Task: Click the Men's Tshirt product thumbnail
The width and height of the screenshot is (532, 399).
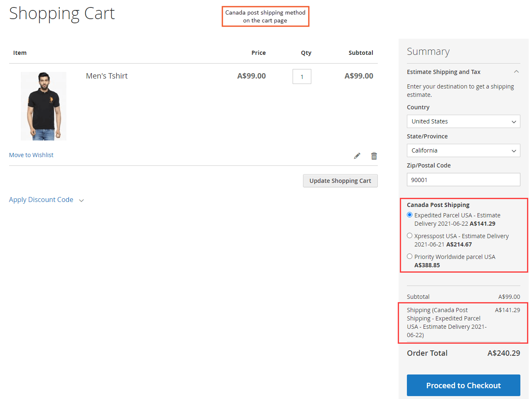Action: [x=44, y=106]
